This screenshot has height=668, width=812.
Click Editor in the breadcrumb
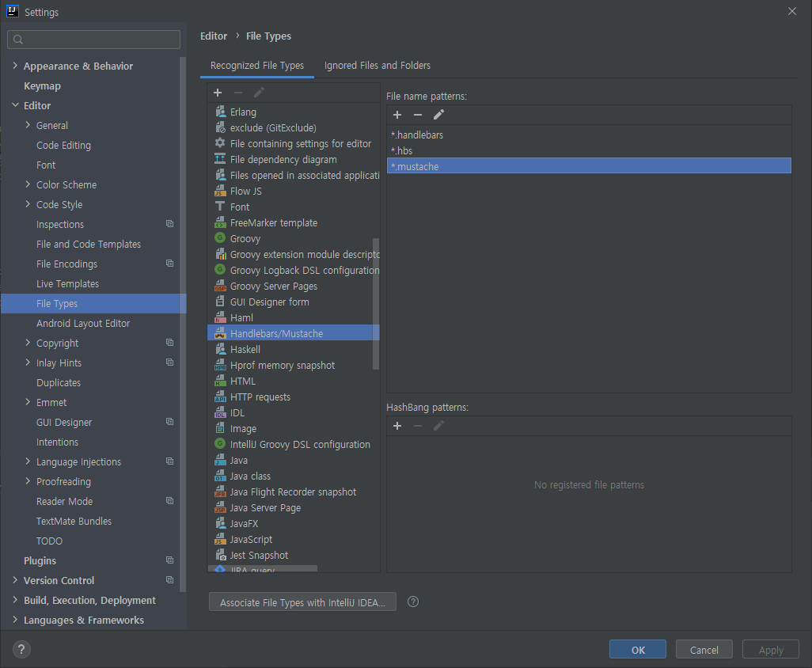tap(214, 36)
